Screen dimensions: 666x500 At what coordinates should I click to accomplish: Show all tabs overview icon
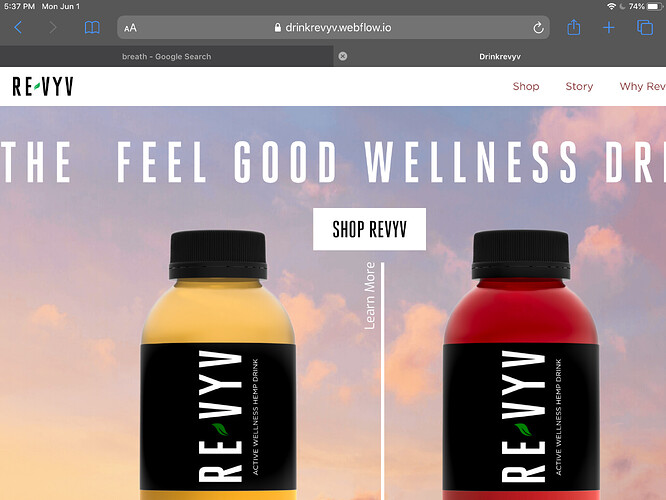(x=645, y=28)
